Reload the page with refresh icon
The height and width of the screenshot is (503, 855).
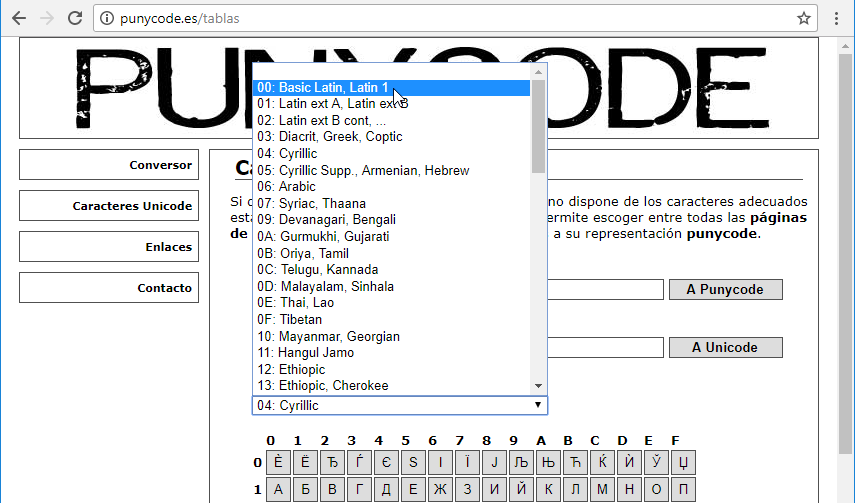(75, 18)
